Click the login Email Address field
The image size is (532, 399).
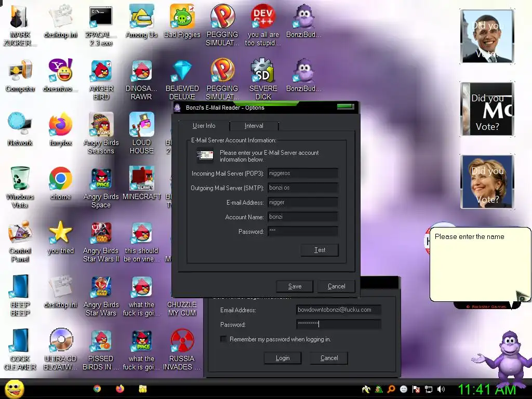[338, 310]
